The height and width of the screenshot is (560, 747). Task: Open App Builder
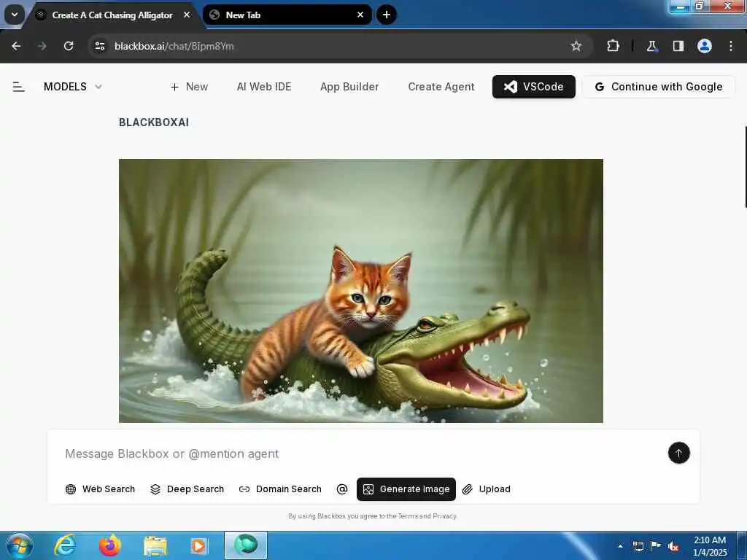349,87
